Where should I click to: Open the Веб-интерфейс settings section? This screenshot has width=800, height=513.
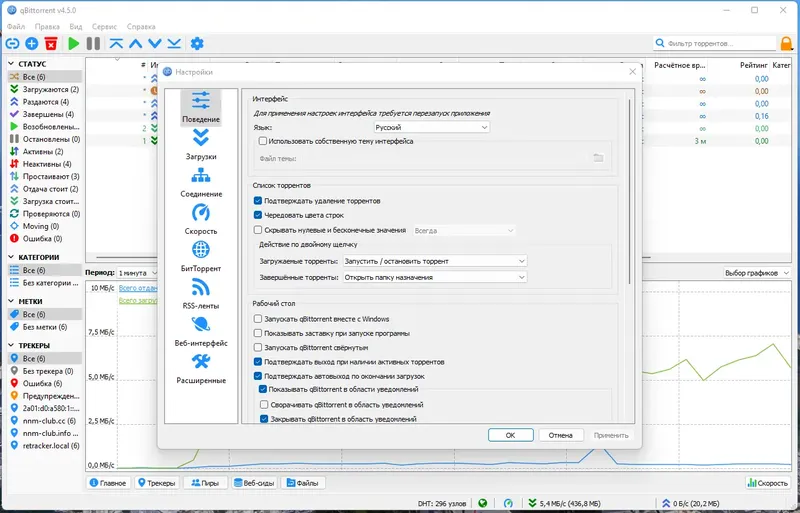click(201, 331)
